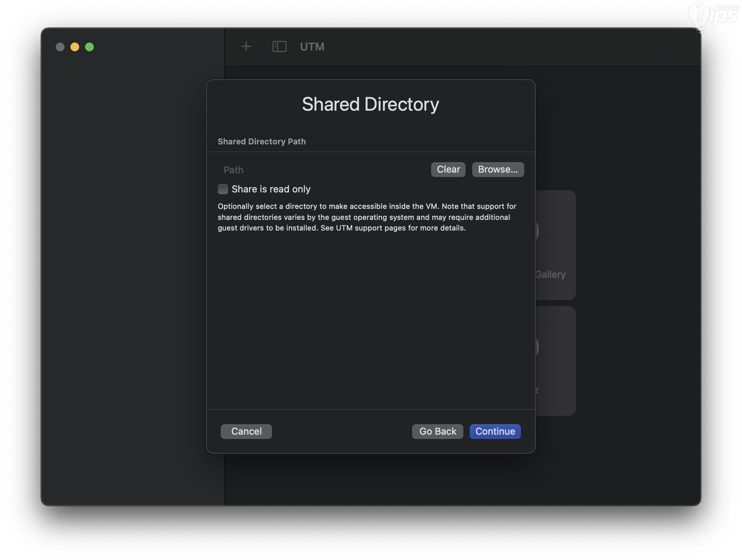
Task: Open the Browse... directory chooser
Action: (x=497, y=170)
